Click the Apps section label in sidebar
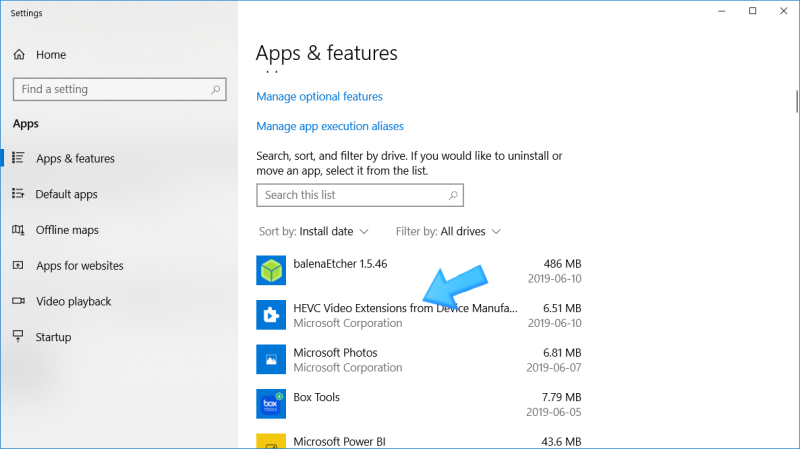This screenshot has height=449, width=800. (x=26, y=123)
